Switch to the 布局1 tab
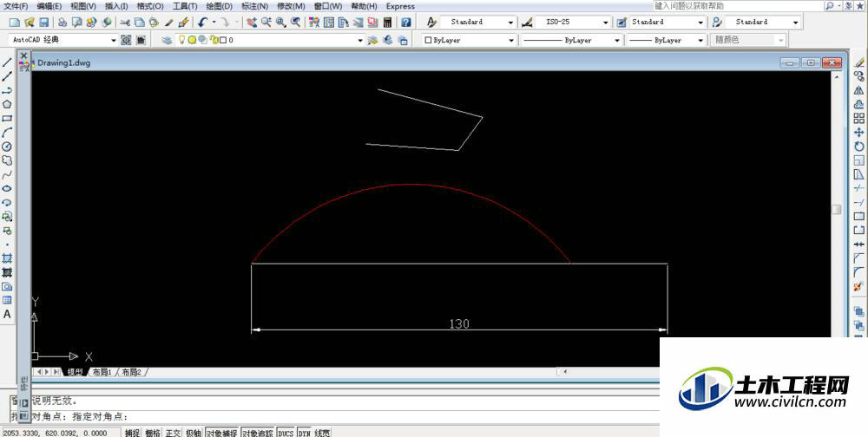Image resolution: width=868 pixels, height=437 pixels. 102,372
